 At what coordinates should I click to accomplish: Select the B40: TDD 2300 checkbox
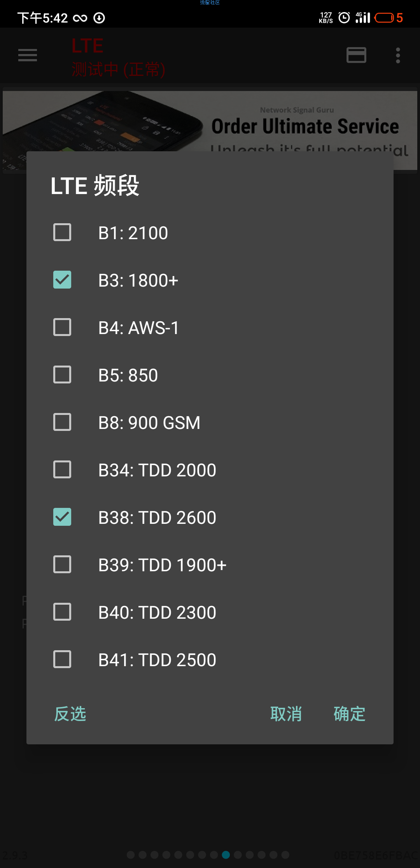click(62, 612)
